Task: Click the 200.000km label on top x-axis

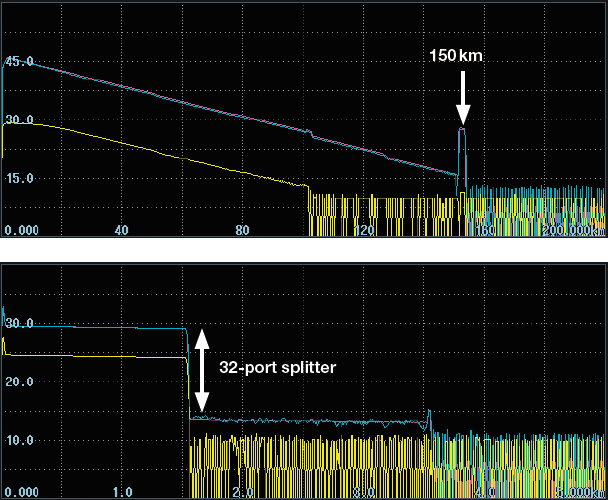Action: (572, 230)
